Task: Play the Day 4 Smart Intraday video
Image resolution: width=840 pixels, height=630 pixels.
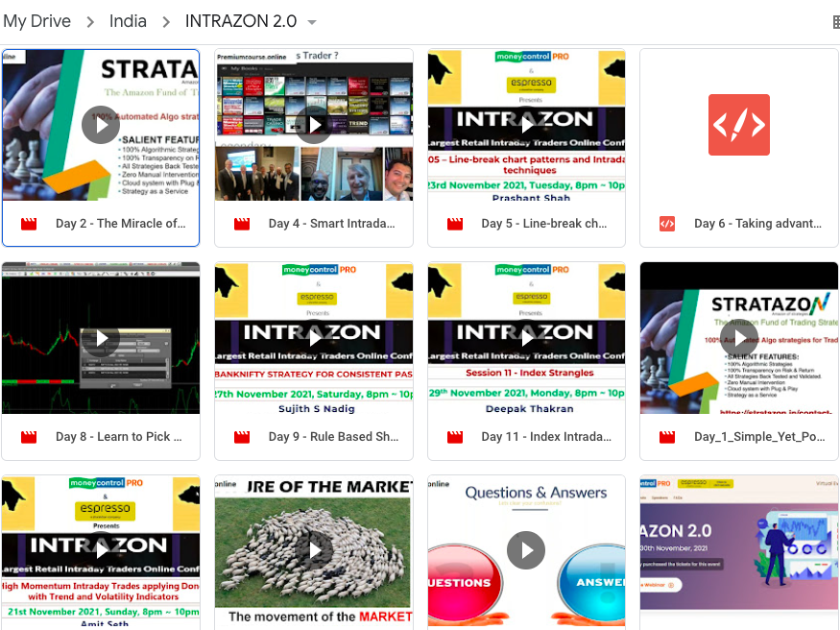Action: pos(314,125)
